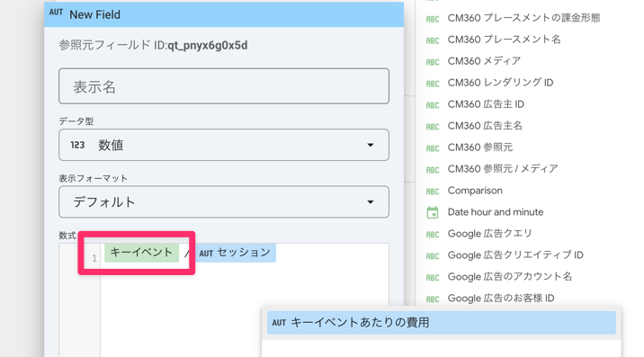Click the ABC icon beside CM360 参照元 / メディア
Screen dimensions: 644x357
pos(433,170)
